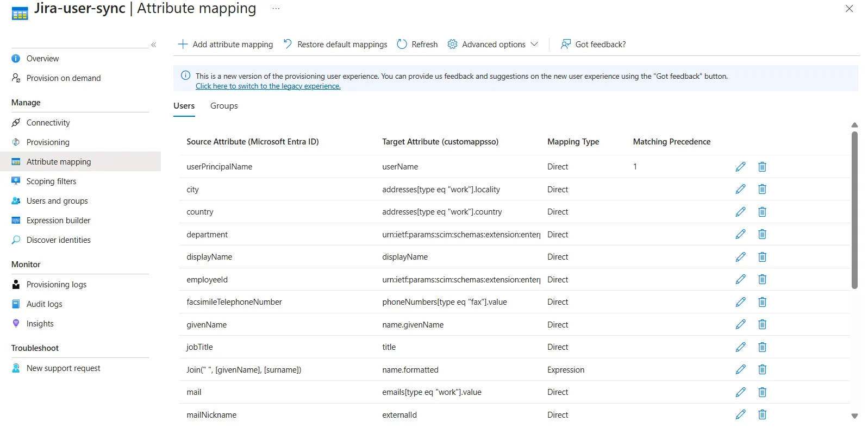
Task: Expand the Advanced options dropdown
Action: pyautogui.click(x=492, y=45)
